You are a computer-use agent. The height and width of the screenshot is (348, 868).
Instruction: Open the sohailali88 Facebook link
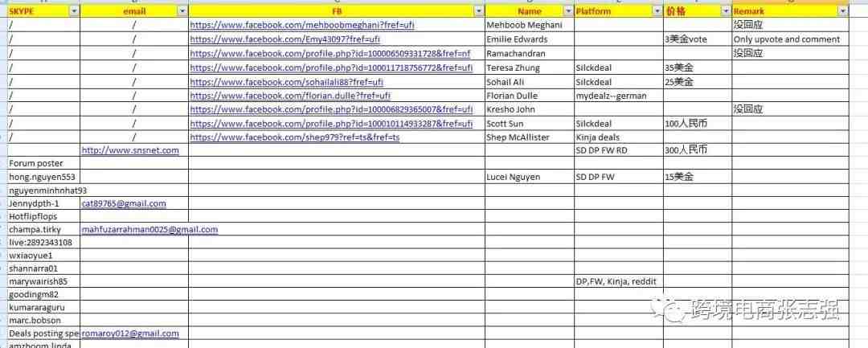pyautogui.click(x=286, y=82)
